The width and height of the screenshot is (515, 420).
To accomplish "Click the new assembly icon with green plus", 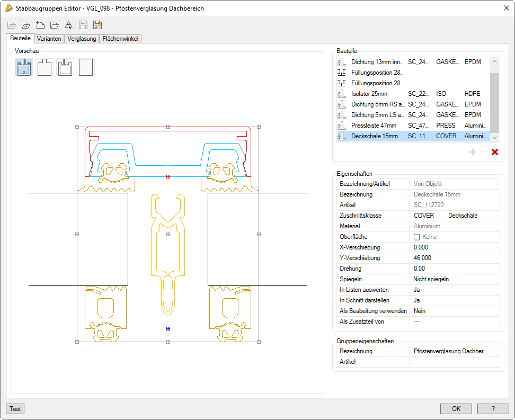I will (x=40, y=25).
